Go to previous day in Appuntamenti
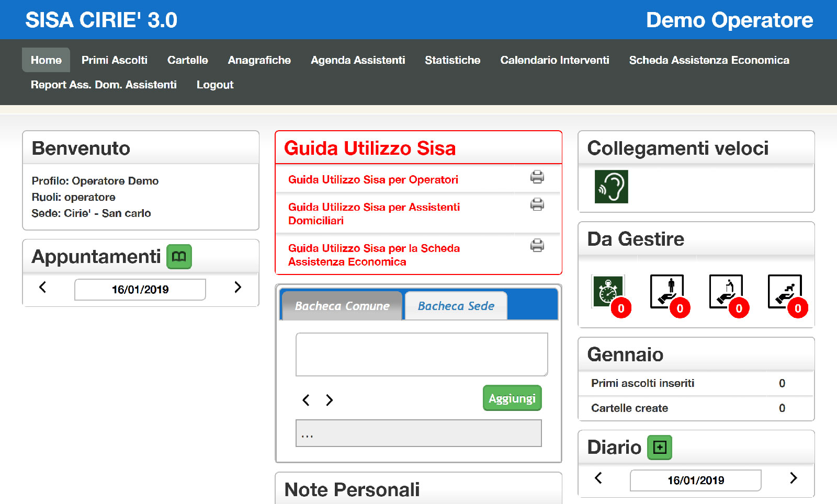Viewport: 837px width, 504px height. coord(43,287)
